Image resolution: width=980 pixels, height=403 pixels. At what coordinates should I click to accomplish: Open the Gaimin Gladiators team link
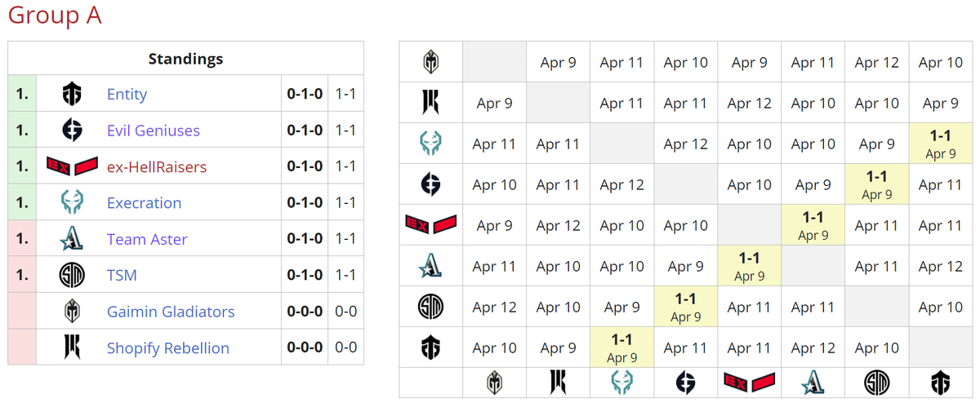(171, 312)
